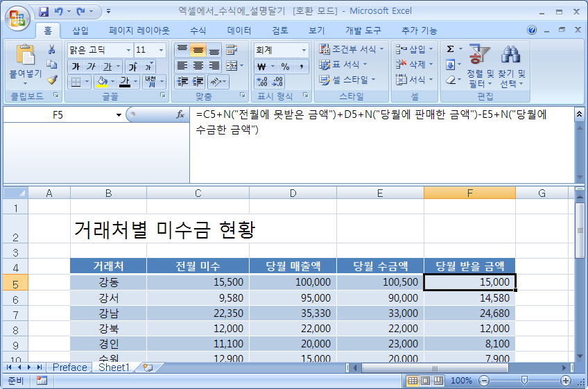Apply comma style format
588x389 pixels.
[301, 67]
